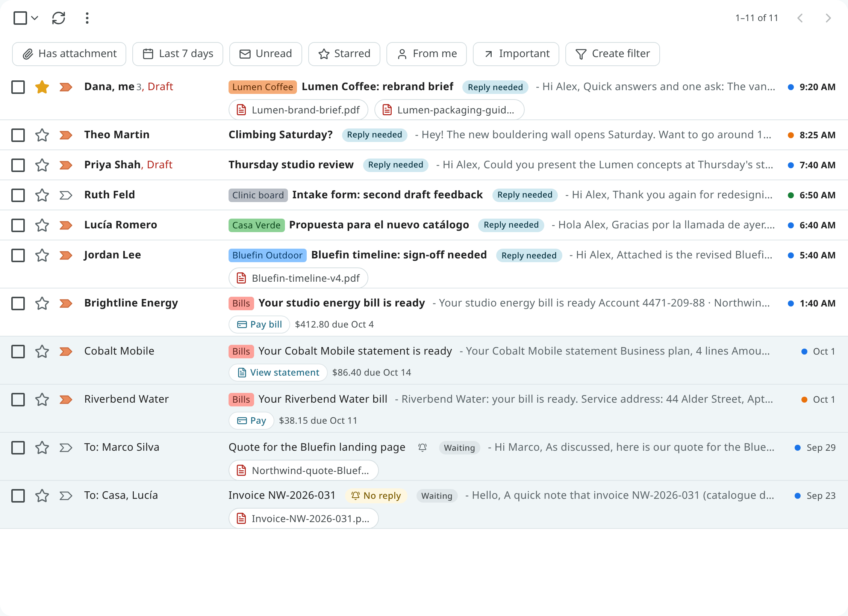Screen dimensions: 848x616
Task: Click the Pay button for Riverbend Water
Action: point(251,420)
